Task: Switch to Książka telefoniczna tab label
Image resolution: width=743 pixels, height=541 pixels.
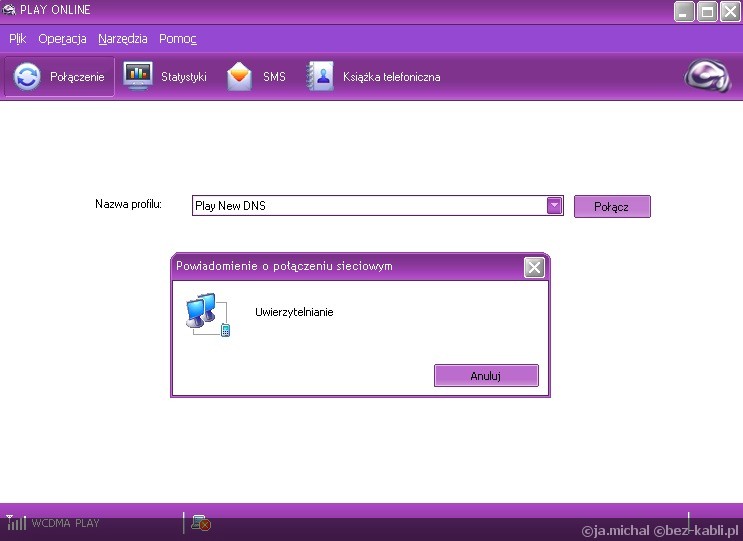Action: pyautogui.click(x=391, y=77)
